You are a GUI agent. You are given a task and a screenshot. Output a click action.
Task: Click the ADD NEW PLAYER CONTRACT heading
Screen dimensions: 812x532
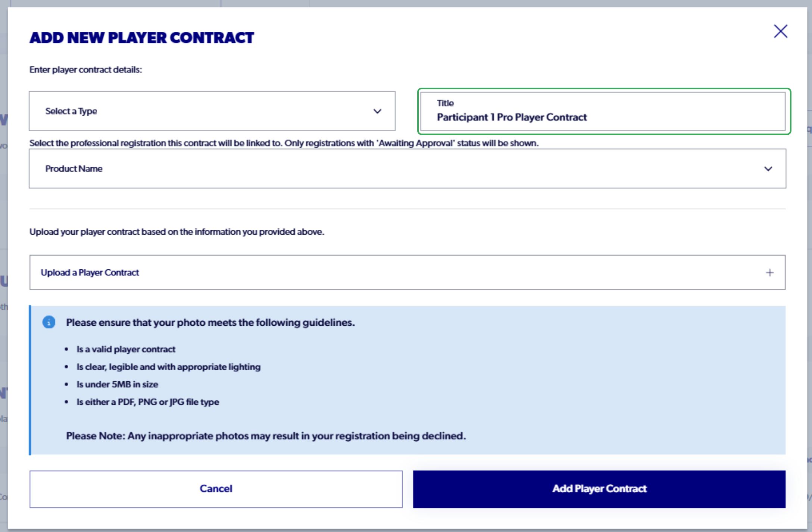pyautogui.click(x=142, y=38)
